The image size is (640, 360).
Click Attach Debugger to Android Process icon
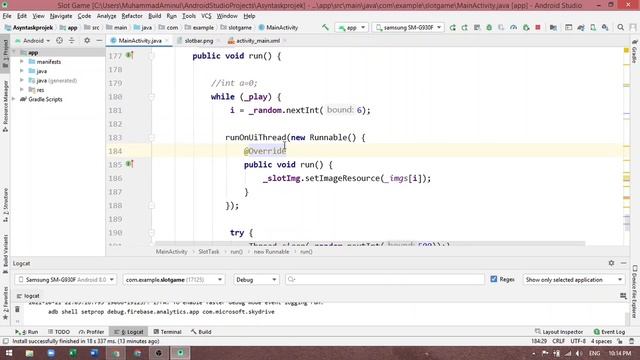(526, 27)
